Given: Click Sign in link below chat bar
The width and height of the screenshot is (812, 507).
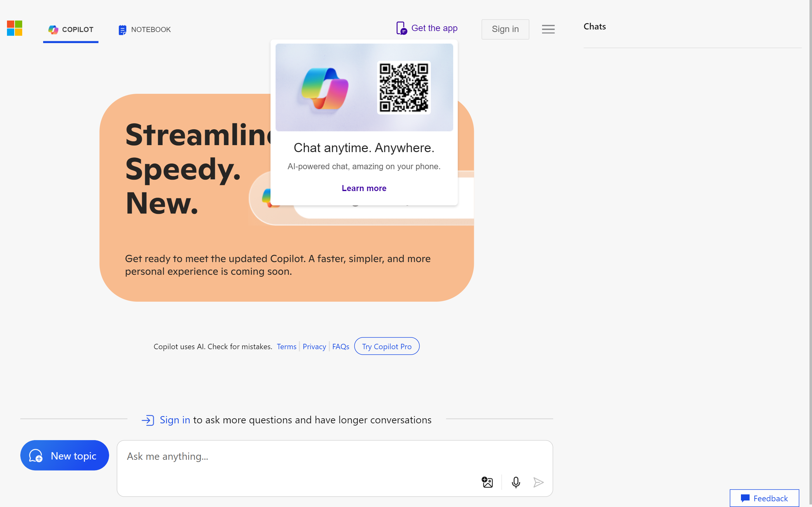Looking at the screenshot, I should coord(175,419).
